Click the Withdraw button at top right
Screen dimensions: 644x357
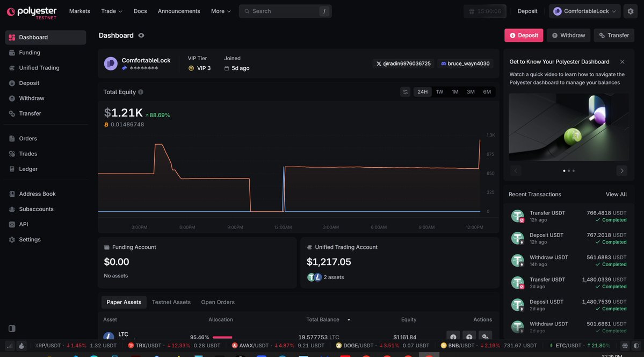point(568,35)
